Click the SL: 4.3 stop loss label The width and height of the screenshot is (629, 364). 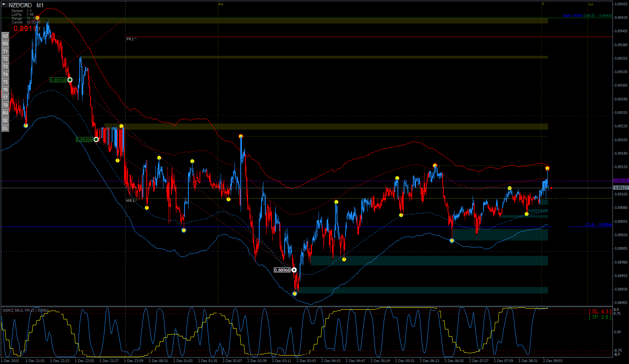coord(600,312)
